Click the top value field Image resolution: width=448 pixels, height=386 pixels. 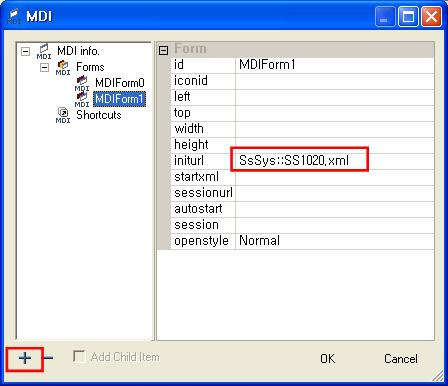pos(335,113)
